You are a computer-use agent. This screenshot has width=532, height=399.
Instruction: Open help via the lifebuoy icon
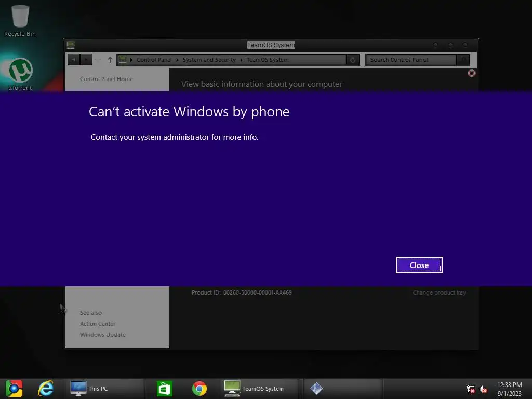coord(471,73)
